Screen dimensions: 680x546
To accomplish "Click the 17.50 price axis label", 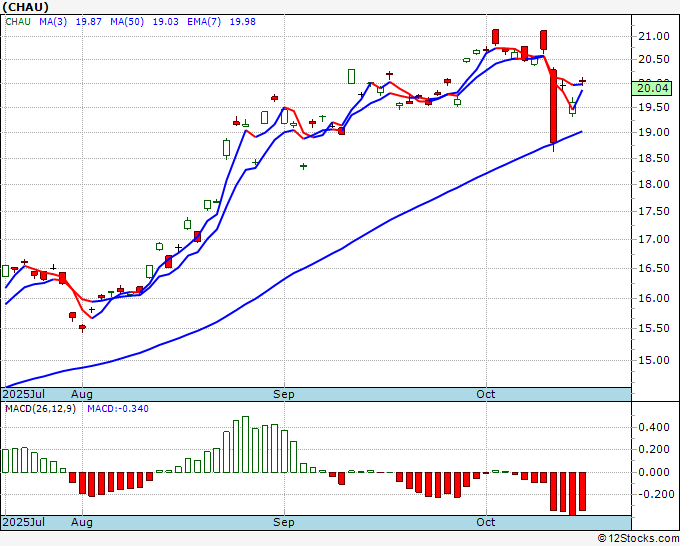I will [x=654, y=212].
